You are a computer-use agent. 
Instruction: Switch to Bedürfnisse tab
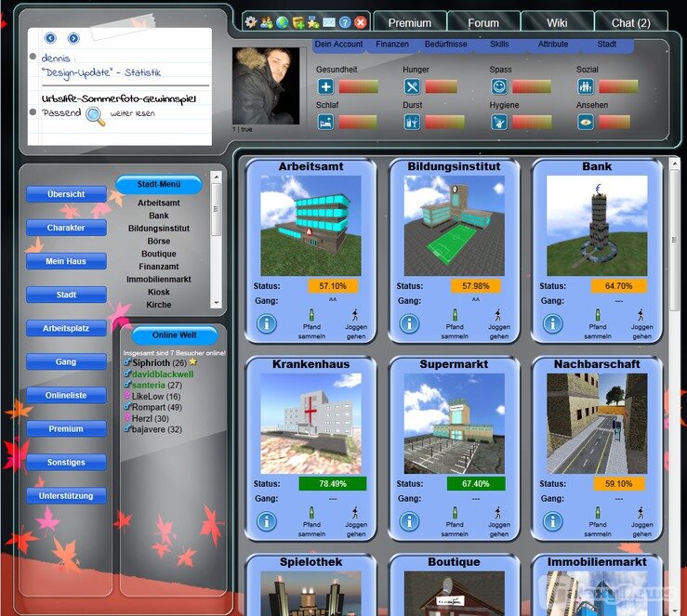coord(445,45)
